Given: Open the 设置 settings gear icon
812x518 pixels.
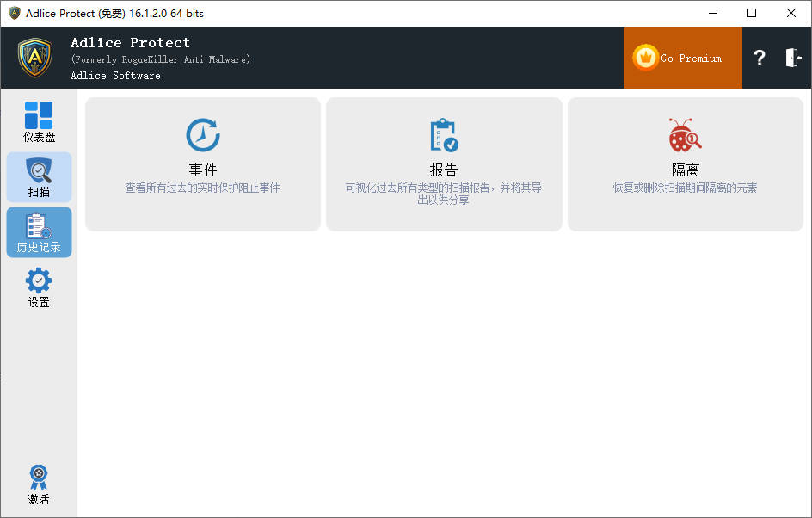Looking at the screenshot, I should (39, 281).
